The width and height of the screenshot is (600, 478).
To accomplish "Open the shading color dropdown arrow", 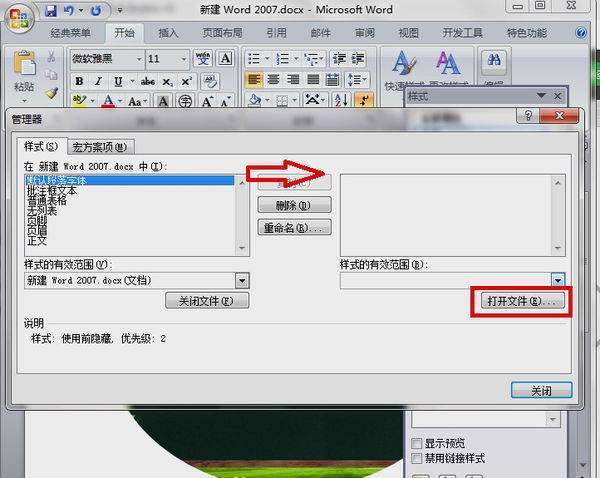I will coord(267,101).
